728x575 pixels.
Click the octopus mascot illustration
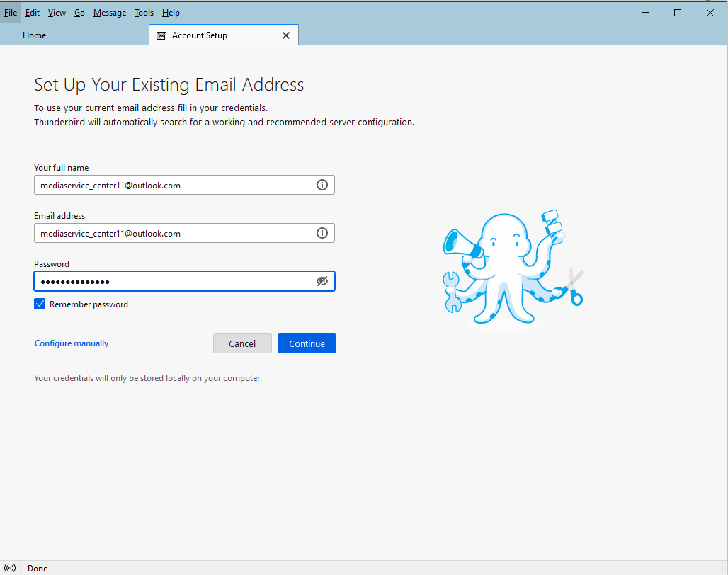click(x=513, y=268)
